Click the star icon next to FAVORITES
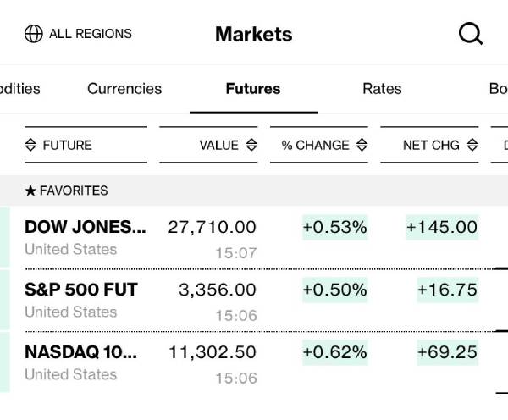The image size is (508, 420). tap(30, 191)
